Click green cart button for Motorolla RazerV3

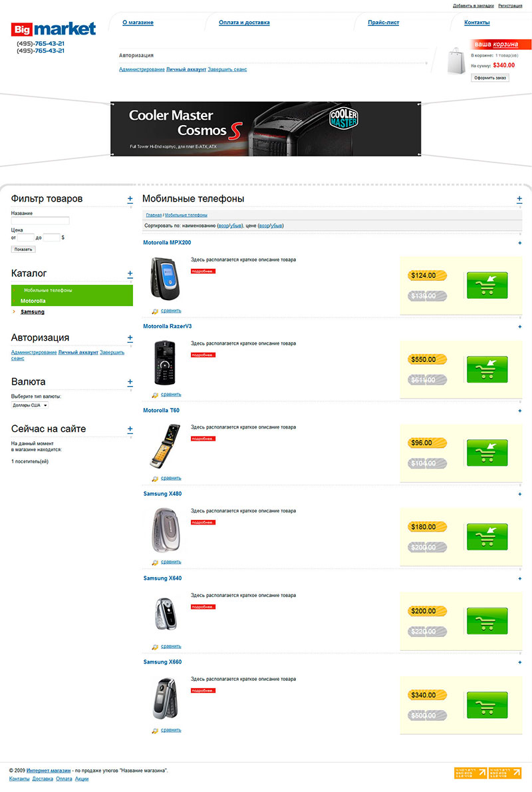click(487, 369)
